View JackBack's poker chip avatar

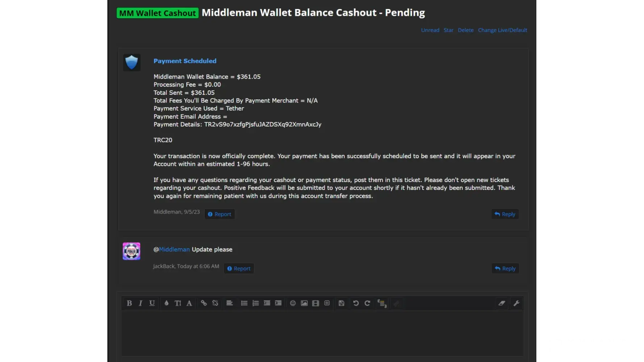pos(131,251)
